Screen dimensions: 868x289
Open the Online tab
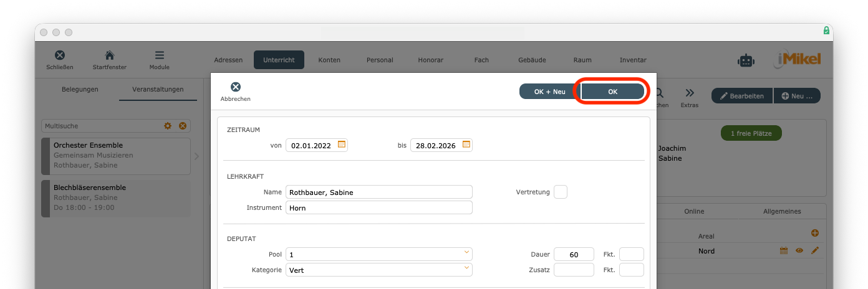coord(694,211)
